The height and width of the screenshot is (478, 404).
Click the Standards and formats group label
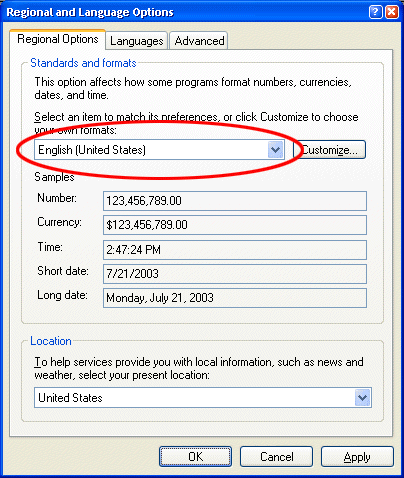click(x=83, y=63)
